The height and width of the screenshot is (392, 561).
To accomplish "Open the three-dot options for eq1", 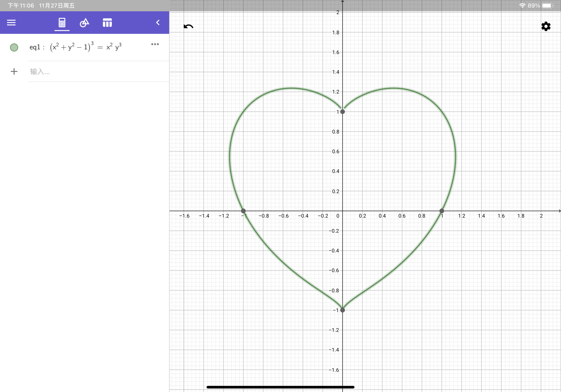I will [155, 44].
